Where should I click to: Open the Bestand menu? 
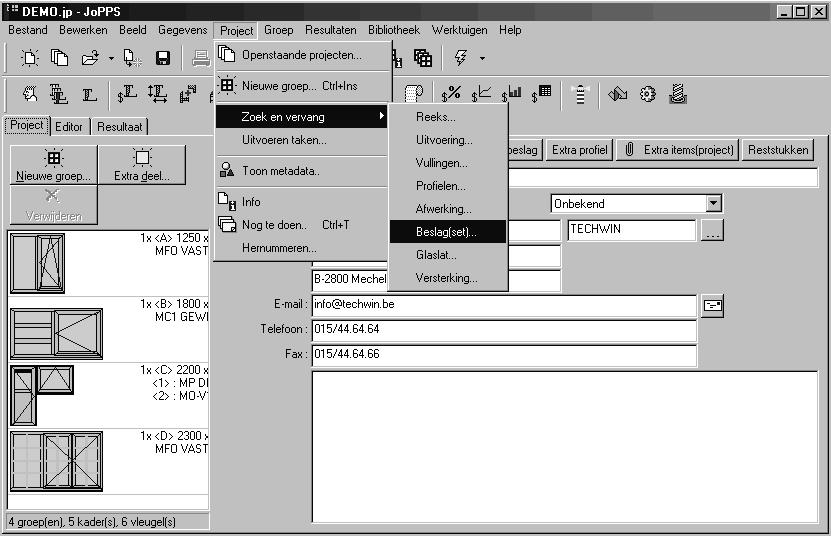pos(28,30)
